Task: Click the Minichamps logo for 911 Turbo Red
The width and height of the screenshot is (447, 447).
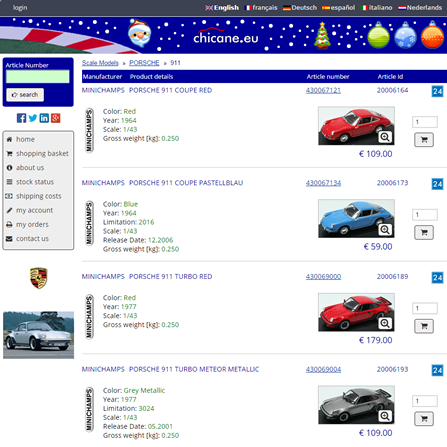Action: click(89, 317)
